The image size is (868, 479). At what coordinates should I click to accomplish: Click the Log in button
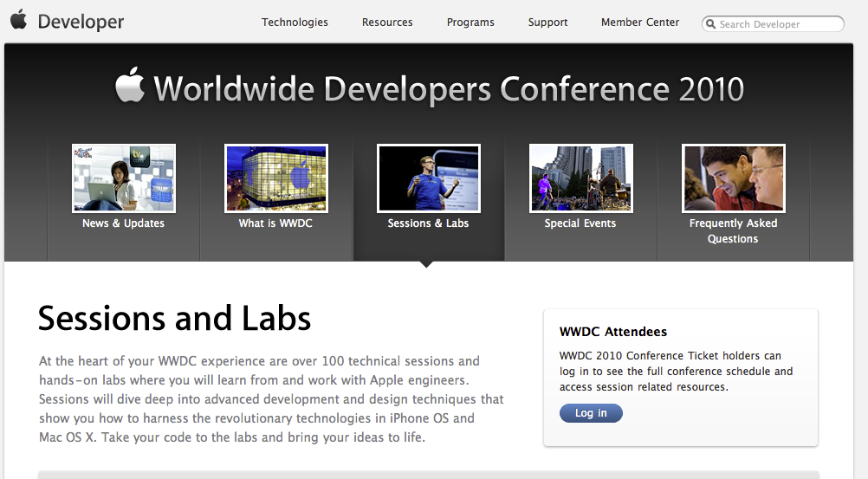click(x=591, y=413)
